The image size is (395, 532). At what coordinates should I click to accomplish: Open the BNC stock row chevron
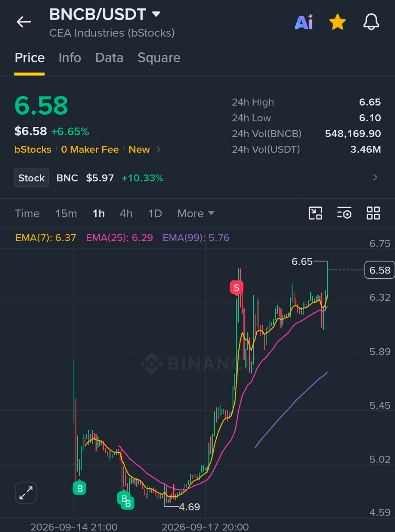[375, 178]
